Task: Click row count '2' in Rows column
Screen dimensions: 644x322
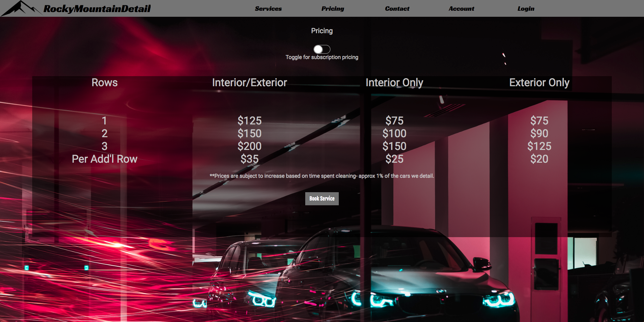Action: point(105,133)
